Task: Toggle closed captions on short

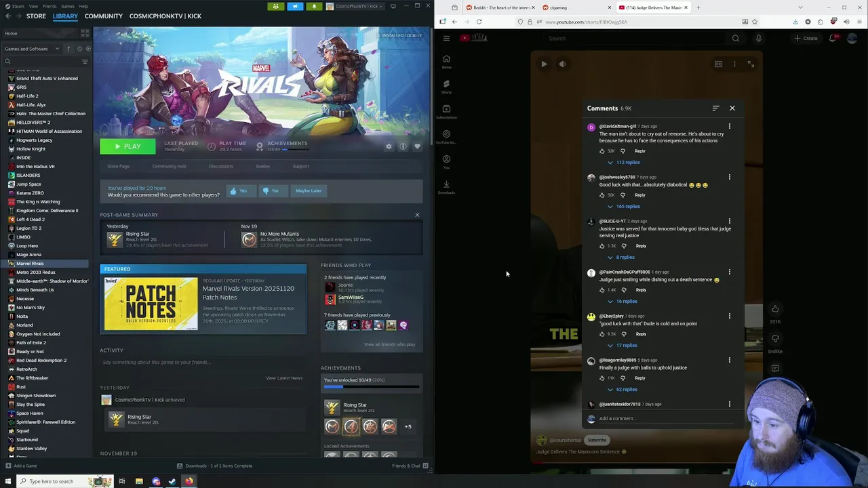Action: 718,64
